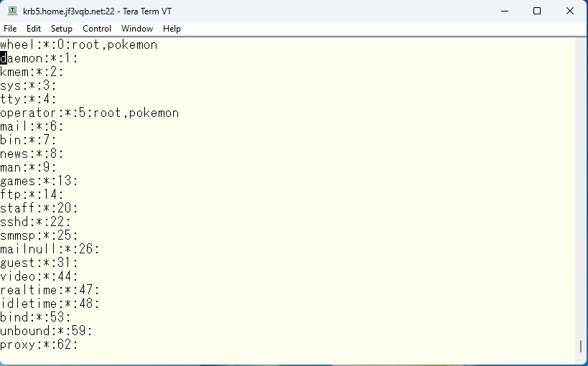Click the guest:*:31: line
Screen dimensions: 588x366
tap(39, 263)
